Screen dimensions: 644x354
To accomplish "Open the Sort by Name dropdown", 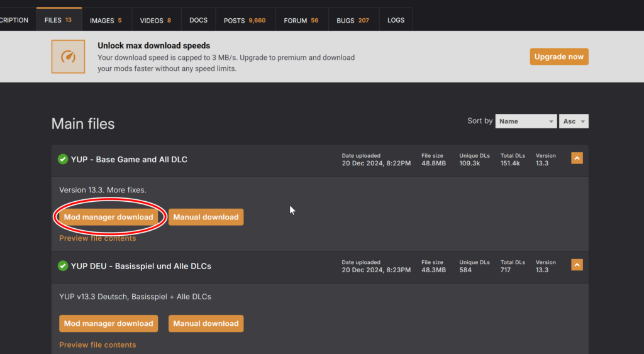I will [526, 121].
